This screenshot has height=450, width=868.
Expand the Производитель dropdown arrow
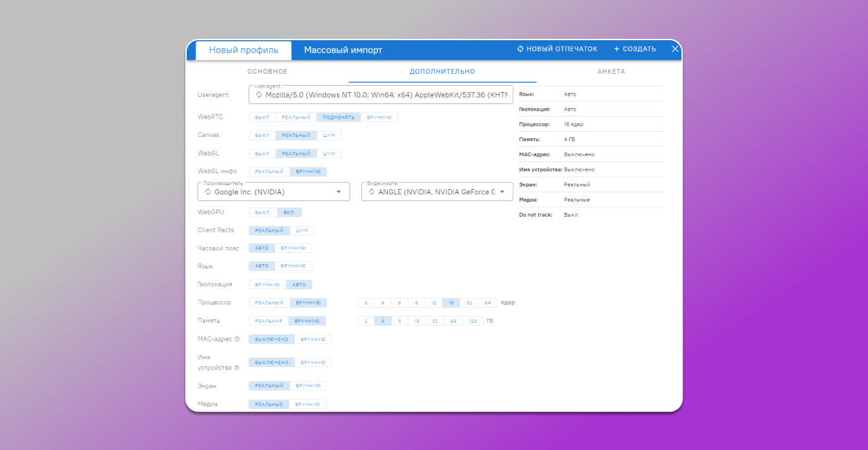tap(339, 192)
